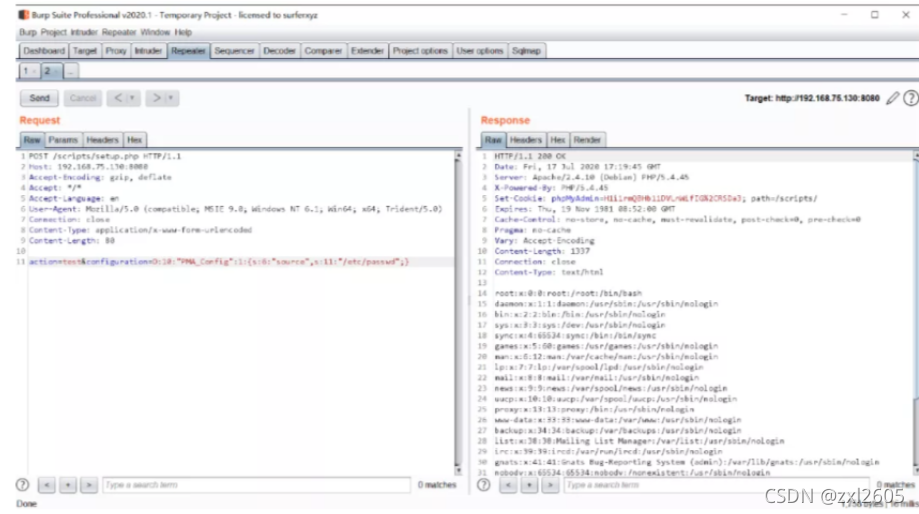Switch to the Decoder tab
Image resolution: width=919 pixels, height=514 pixels.
tap(280, 51)
